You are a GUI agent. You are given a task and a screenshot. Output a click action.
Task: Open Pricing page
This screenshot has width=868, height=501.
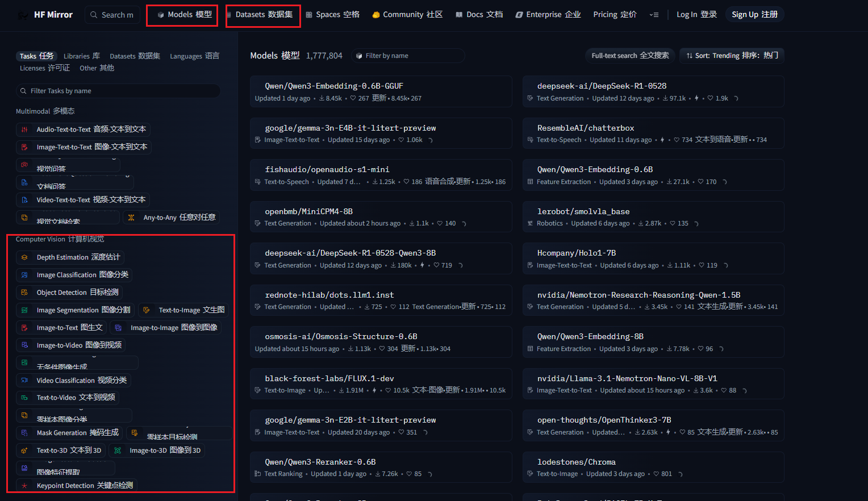pyautogui.click(x=615, y=15)
